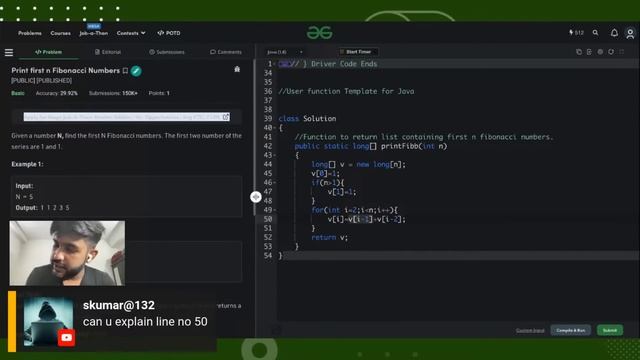Image resolution: width=640 pixels, height=360 pixels.
Task: Open the Courses menu
Action: coord(60,33)
